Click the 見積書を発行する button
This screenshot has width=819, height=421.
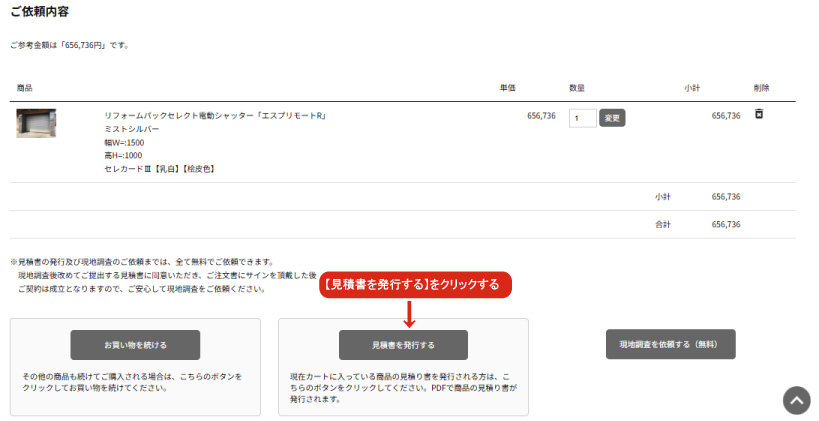pyautogui.click(x=403, y=345)
